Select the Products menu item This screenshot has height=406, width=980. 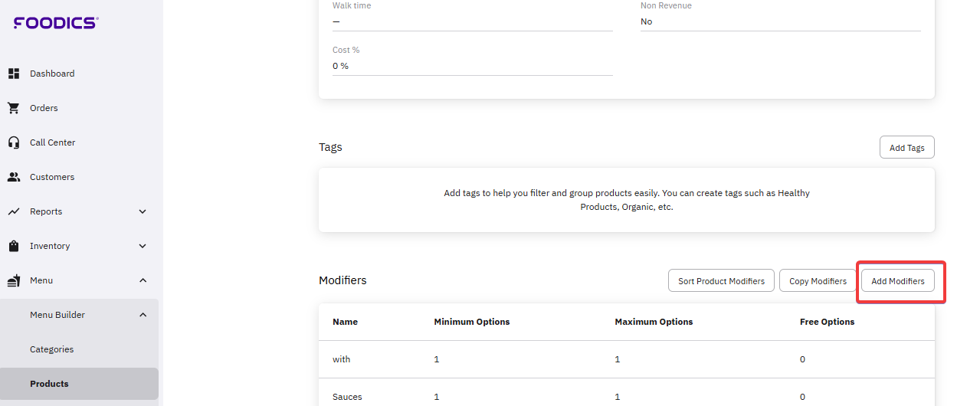click(x=49, y=384)
